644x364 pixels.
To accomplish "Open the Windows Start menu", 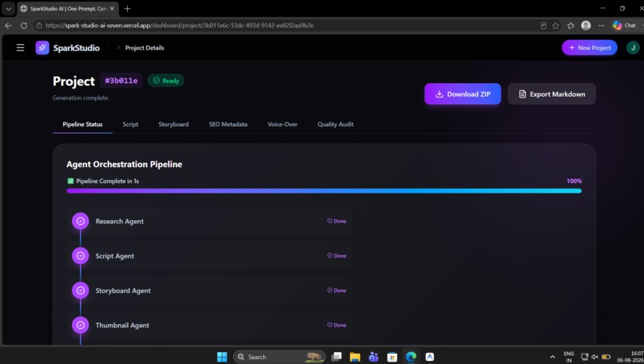I will [222, 357].
